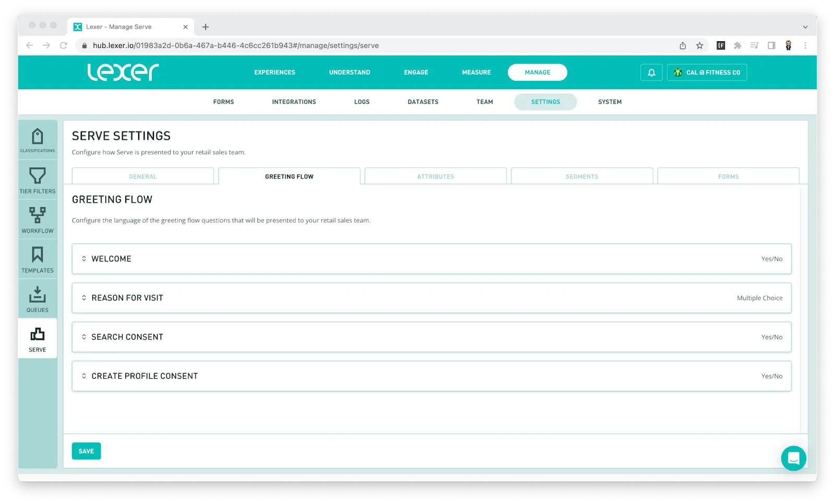Expand the Welcome question row
Image resolution: width=835 pixels, height=504 pixels.
click(432, 259)
